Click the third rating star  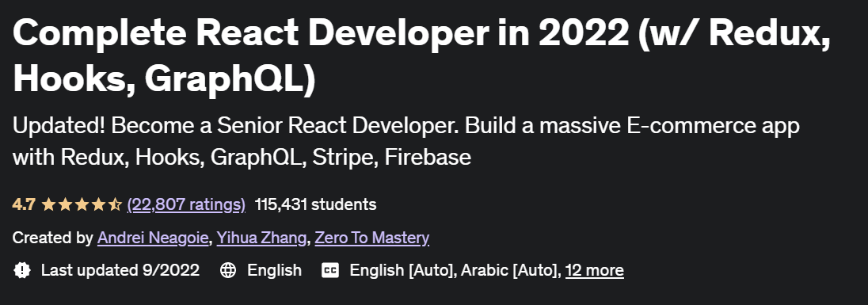(82, 204)
